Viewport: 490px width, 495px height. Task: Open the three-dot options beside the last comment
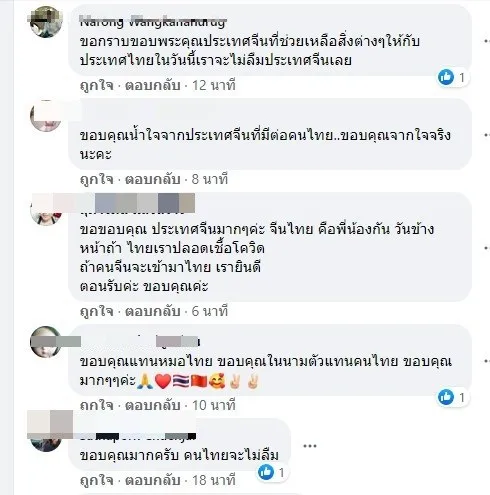tap(310, 446)
